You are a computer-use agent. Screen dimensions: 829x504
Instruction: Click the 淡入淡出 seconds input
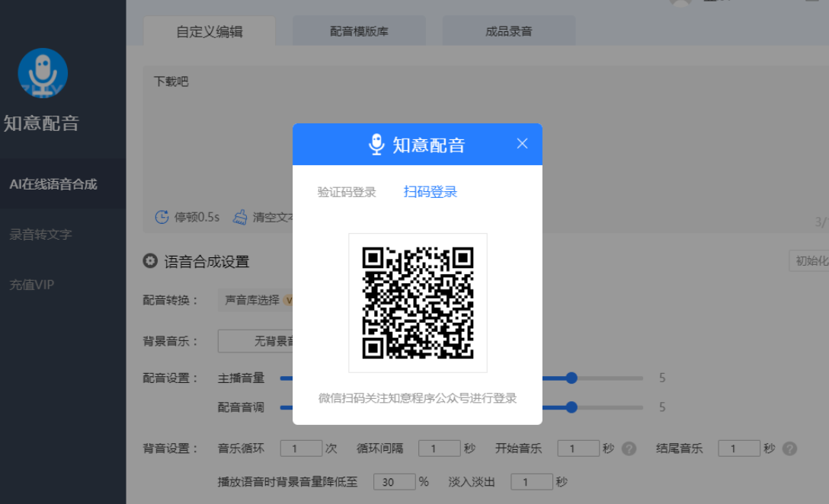(x=532, y=482)
